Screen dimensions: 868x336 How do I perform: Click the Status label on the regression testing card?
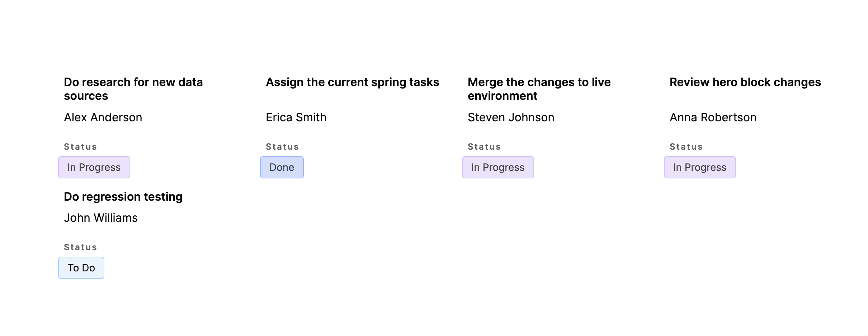point(80,247)
